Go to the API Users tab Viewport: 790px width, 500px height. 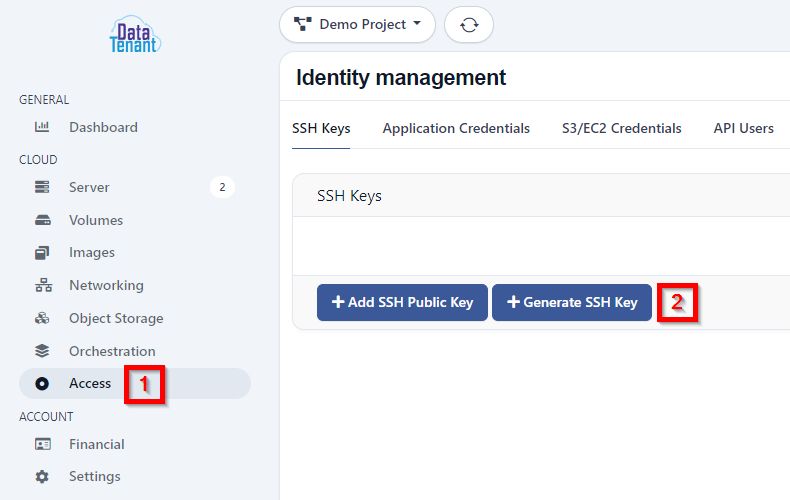743,129
